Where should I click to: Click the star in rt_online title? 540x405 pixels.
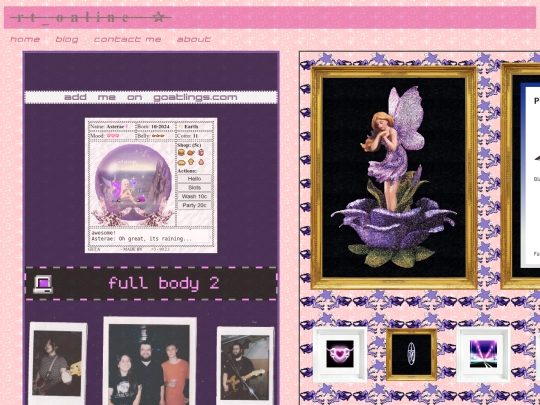(x=158, y=17)
